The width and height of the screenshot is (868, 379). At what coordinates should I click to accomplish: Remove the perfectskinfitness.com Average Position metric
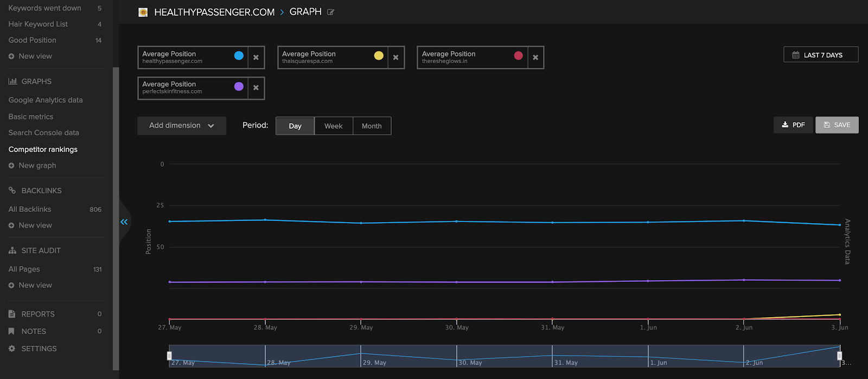(x=256, y=88)
